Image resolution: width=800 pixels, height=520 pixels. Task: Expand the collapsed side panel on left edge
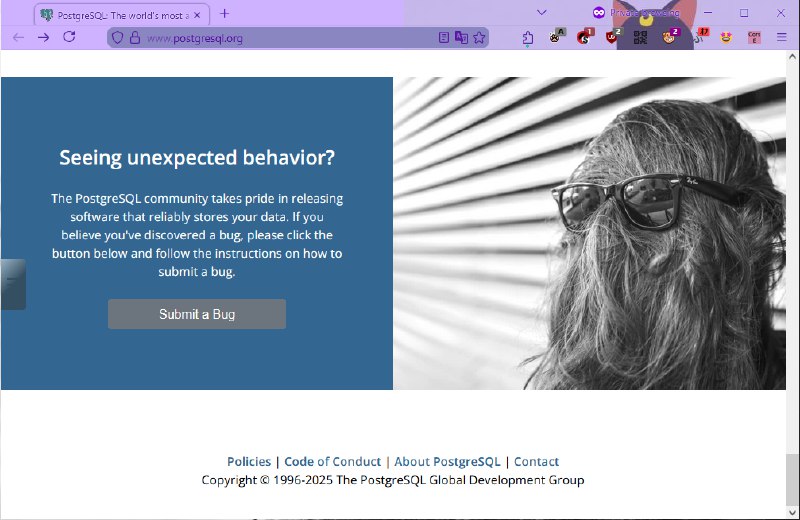12,284
